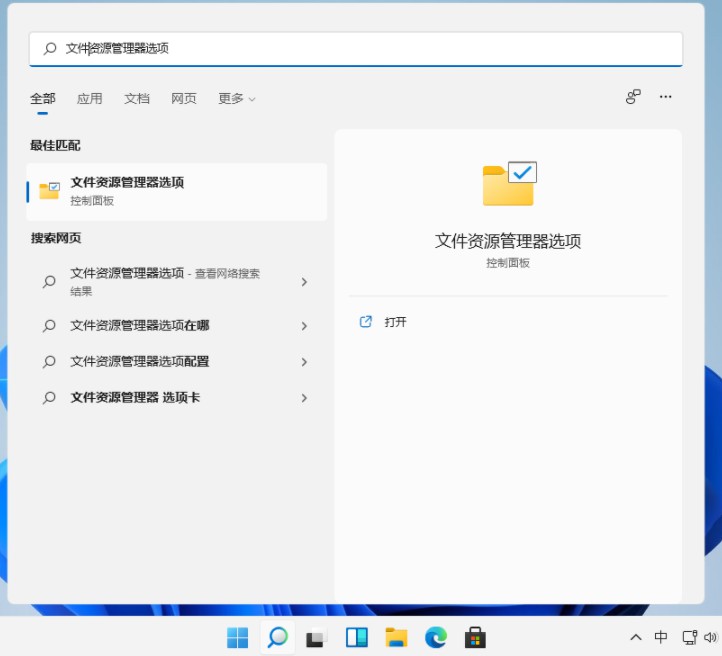Screen dimensions: 722x656
Task: Click the volume speaker icon in tray
Action: [x=711, y=637]
